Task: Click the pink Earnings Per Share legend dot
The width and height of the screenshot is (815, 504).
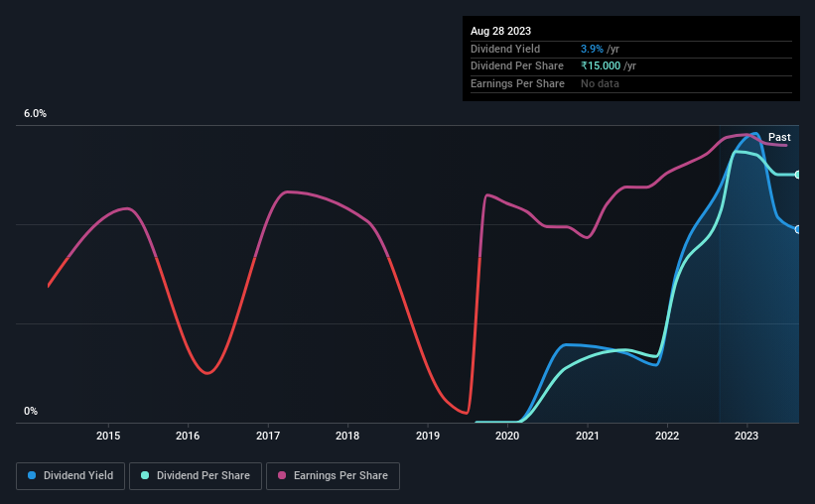Action: pos(282,475)
